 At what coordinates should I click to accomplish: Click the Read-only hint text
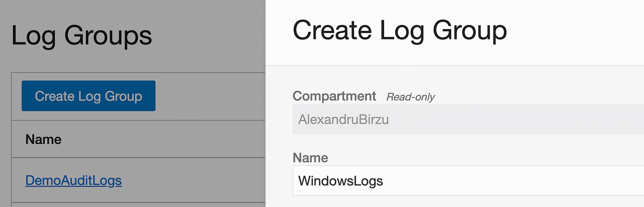(410, 97)
